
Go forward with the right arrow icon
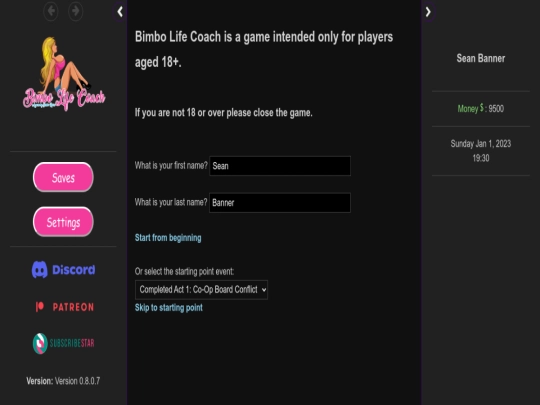pos(75,11)
